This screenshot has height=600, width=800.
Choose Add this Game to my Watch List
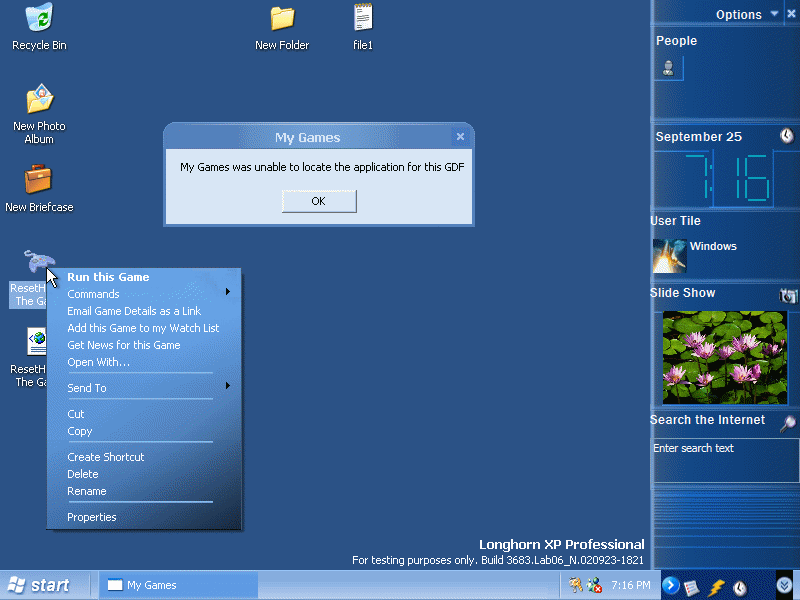coord(144,328)
